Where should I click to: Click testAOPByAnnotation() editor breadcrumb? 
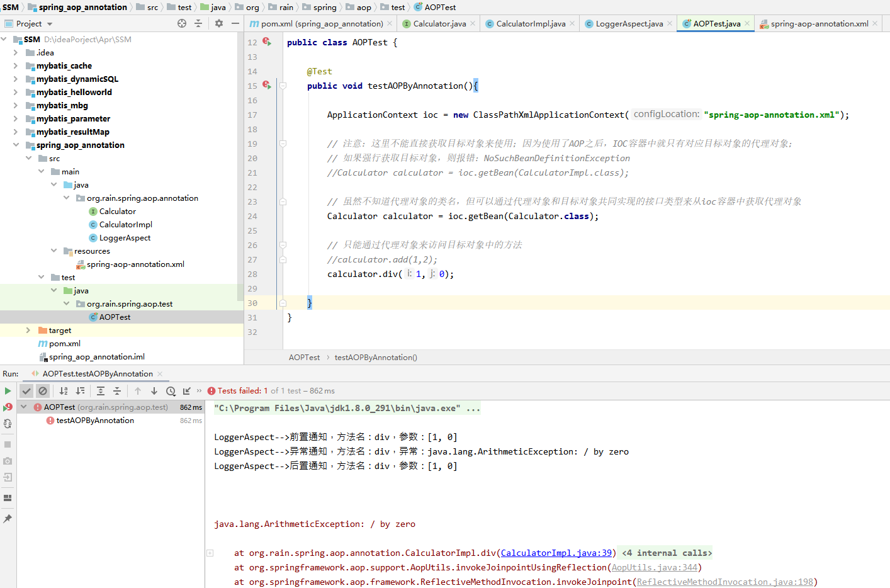click(376, 357)
